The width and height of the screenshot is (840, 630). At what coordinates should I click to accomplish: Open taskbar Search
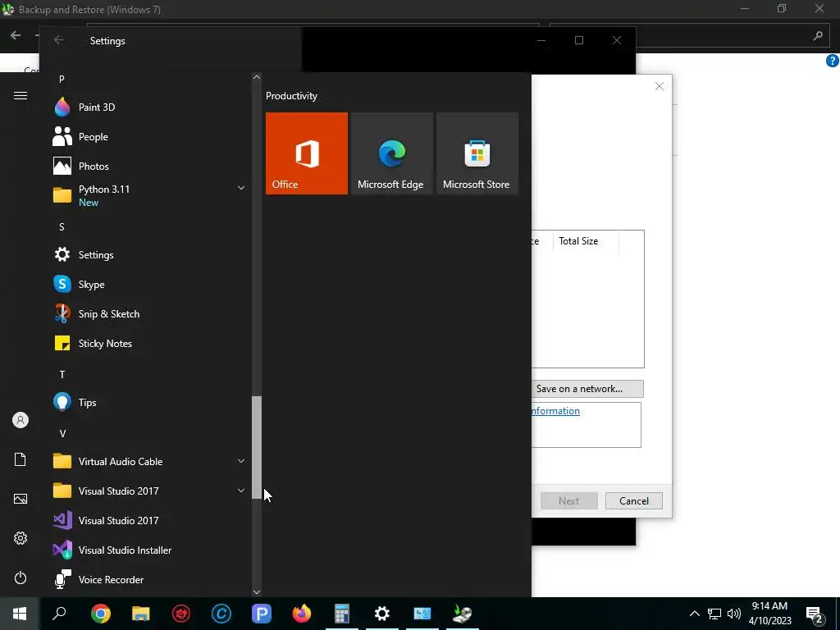point(59,614)
